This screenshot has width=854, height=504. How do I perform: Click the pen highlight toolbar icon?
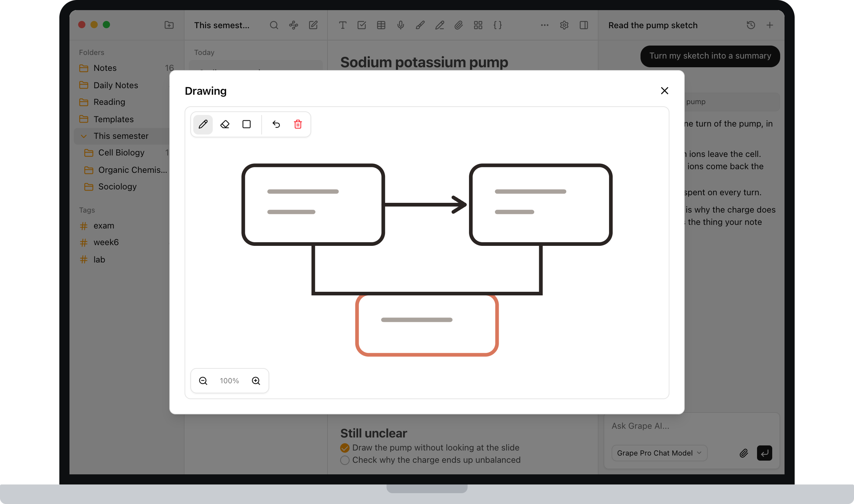coord(439,25)
